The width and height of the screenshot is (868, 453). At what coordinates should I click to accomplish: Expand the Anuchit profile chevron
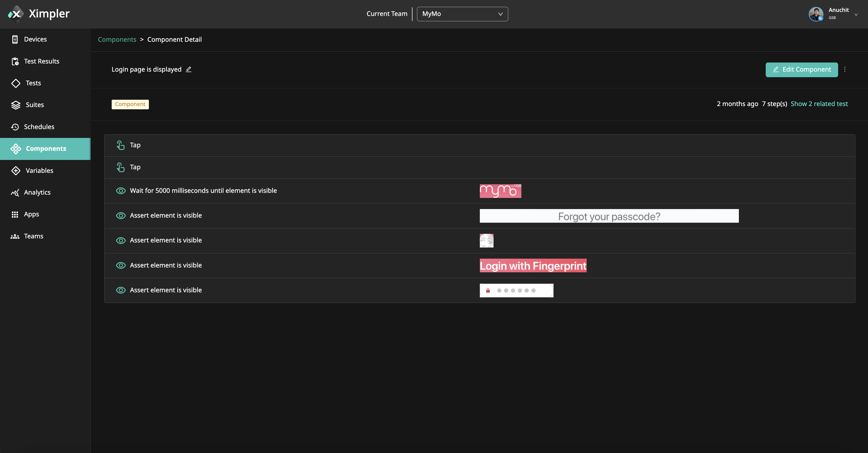[856, 14]
